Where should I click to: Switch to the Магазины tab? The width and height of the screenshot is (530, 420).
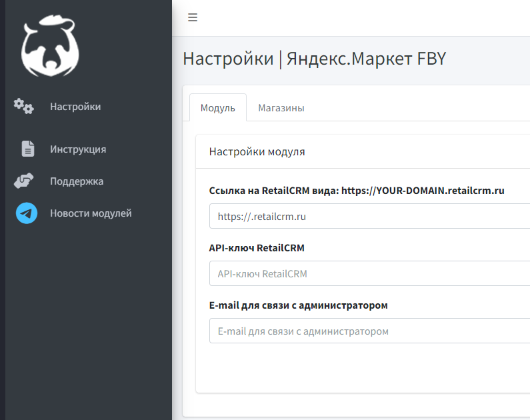coord(281,108)
